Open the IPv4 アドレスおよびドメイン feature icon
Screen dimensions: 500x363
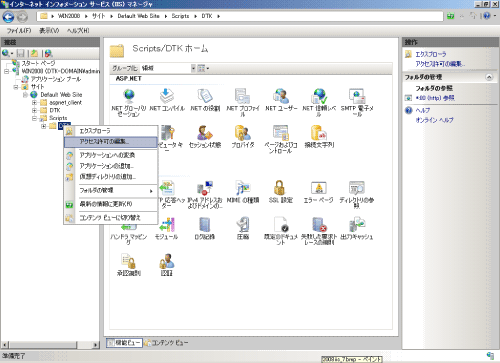[x=205, y=188]
